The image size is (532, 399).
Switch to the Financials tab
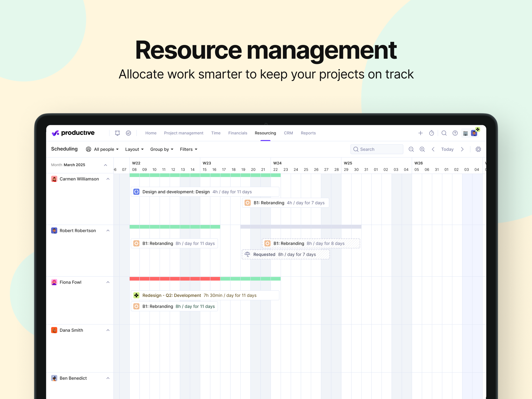(x=238, y=133)
